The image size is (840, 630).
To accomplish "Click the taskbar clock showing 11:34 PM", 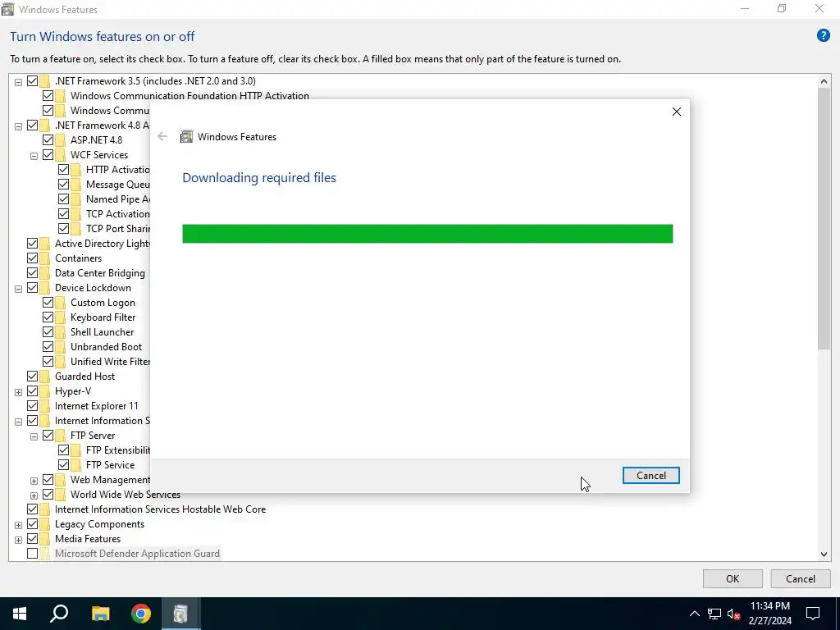I will (769, 614).
